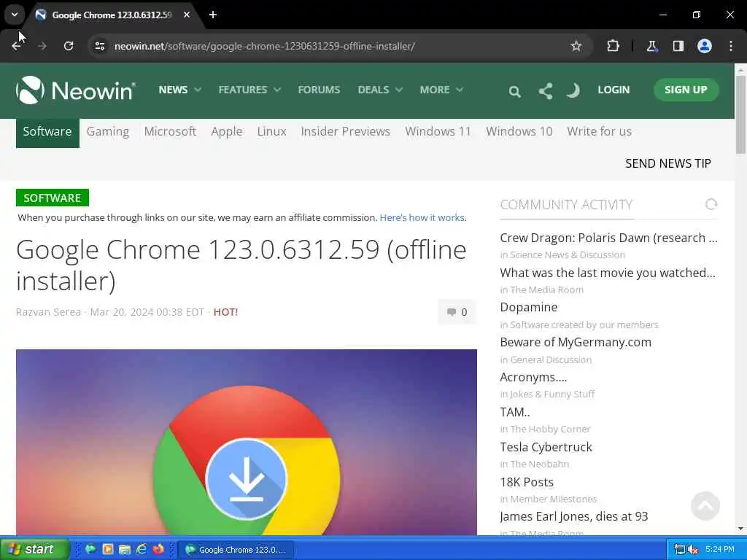Select the Software category tab
This screenshot has width=747, height=560.
click(x=47, y=133)
